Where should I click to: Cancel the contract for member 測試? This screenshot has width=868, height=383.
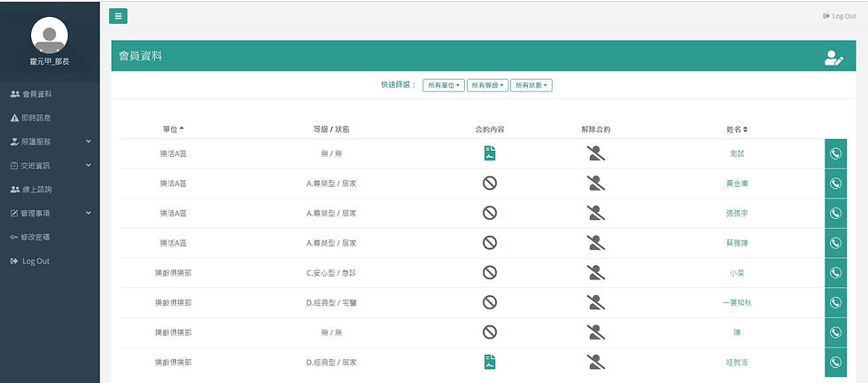(595, 153)
